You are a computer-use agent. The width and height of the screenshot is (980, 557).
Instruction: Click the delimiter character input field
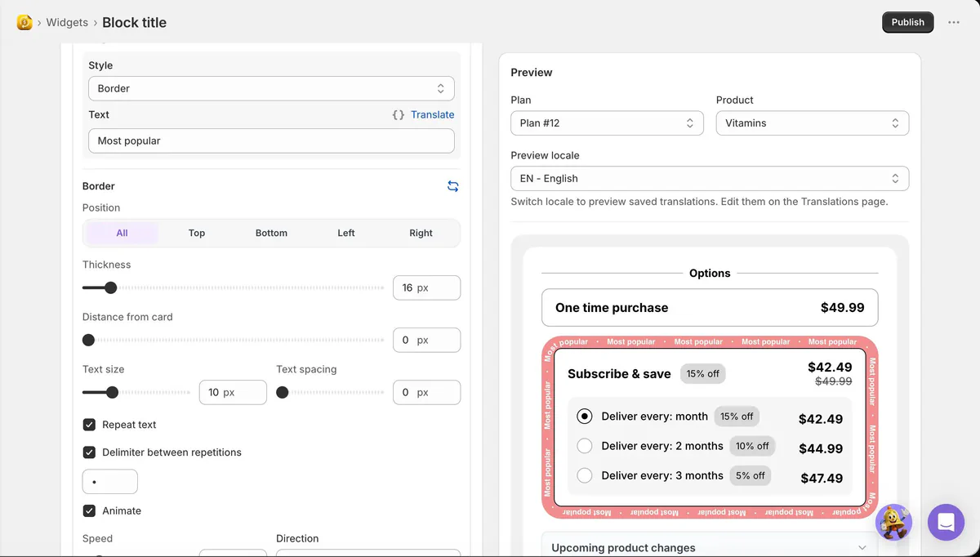click(110, 482)
